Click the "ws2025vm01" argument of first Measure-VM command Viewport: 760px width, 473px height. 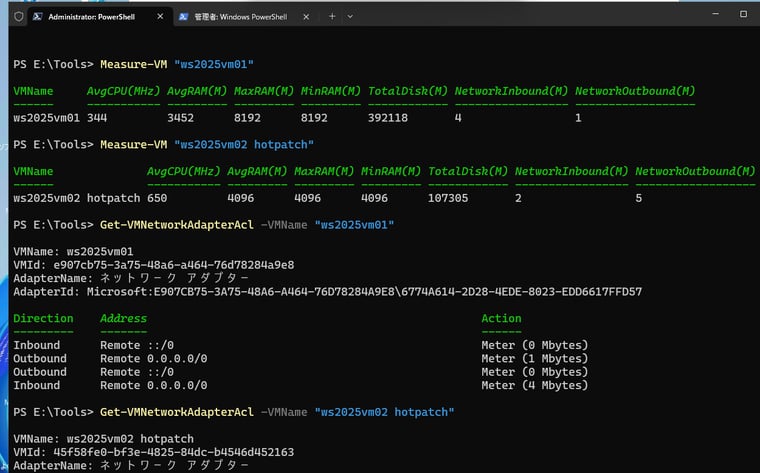coord(214,64)
